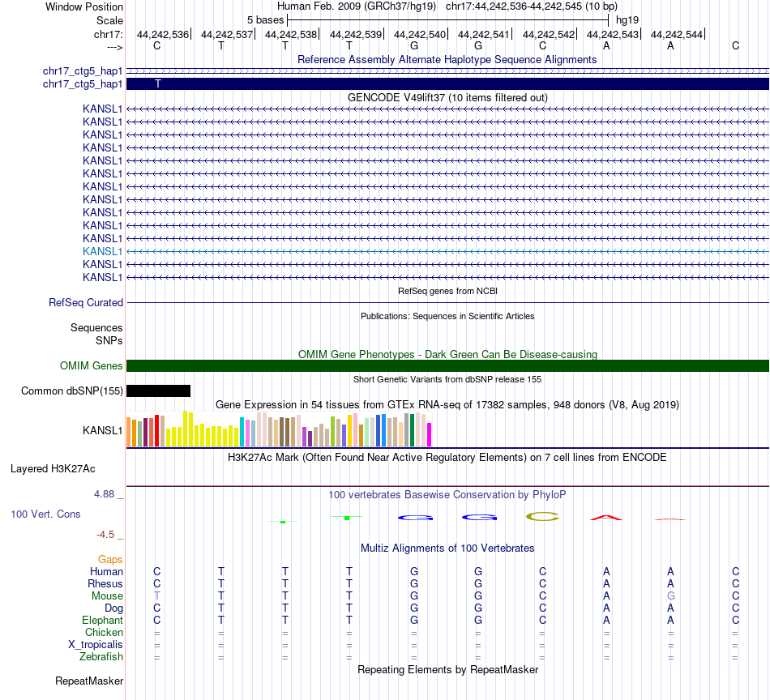Click the Sequences label under Publications

(x=96, y=327)
